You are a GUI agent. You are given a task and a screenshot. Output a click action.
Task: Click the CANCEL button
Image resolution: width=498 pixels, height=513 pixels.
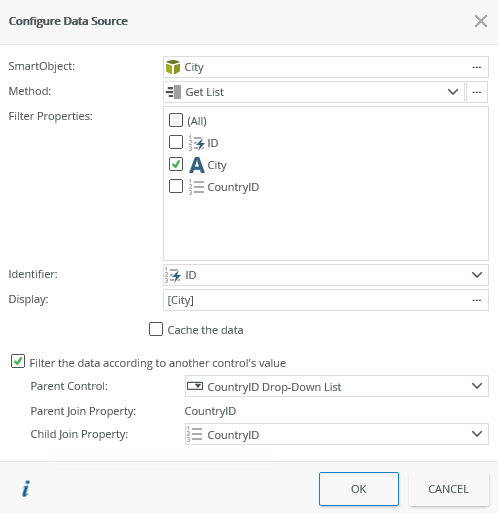449,489
